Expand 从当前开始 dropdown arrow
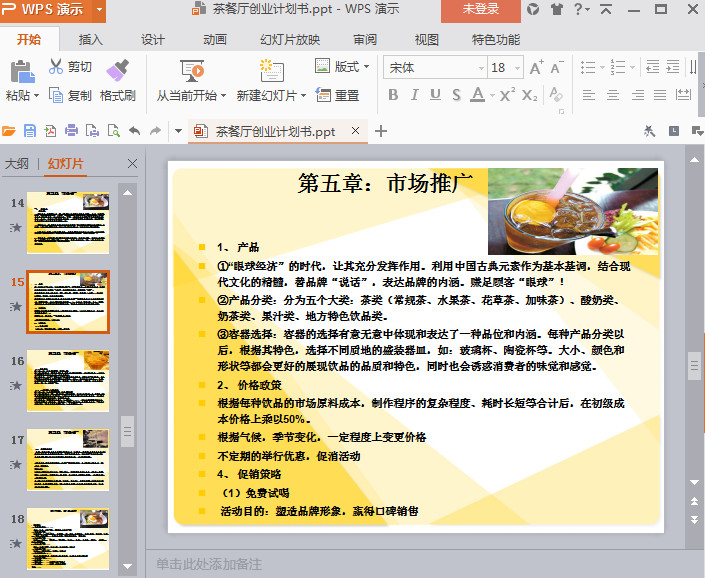The width and height of the screenshot is (705, 578). [223, 95]
